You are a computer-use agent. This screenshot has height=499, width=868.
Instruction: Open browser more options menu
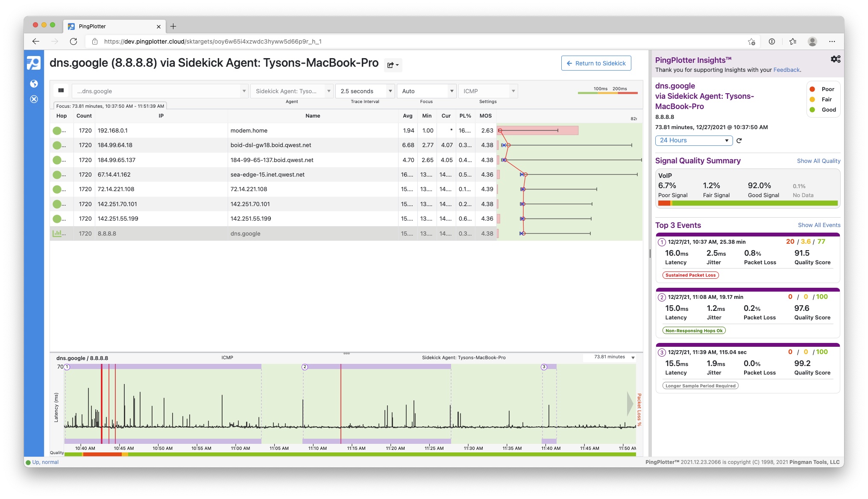point(832,41)
